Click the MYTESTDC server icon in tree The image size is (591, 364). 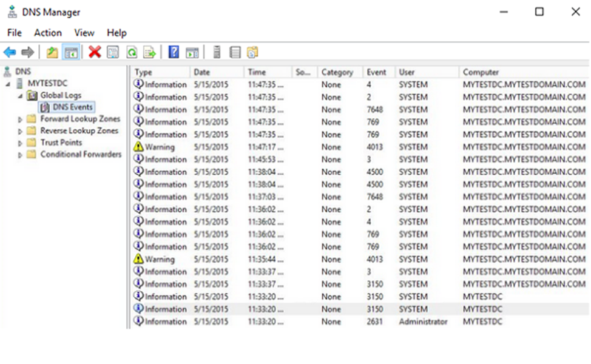point(19,83)
